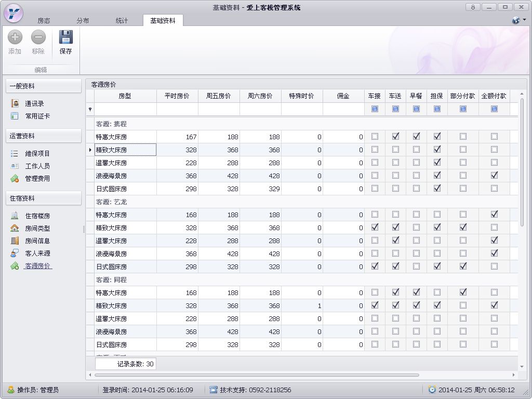Click the table's scroll right arrow
Screen dimensions: 532x399
(x=514, y=375)
